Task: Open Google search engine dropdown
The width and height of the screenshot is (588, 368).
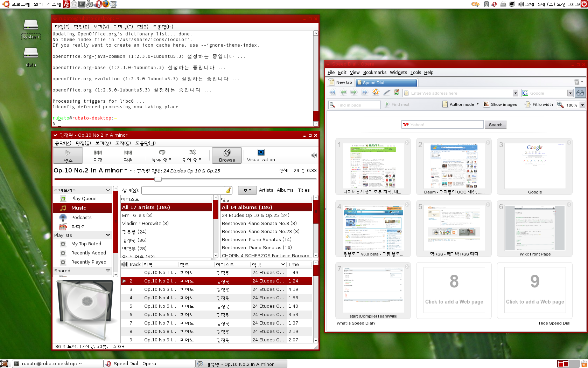Action: 570,93
